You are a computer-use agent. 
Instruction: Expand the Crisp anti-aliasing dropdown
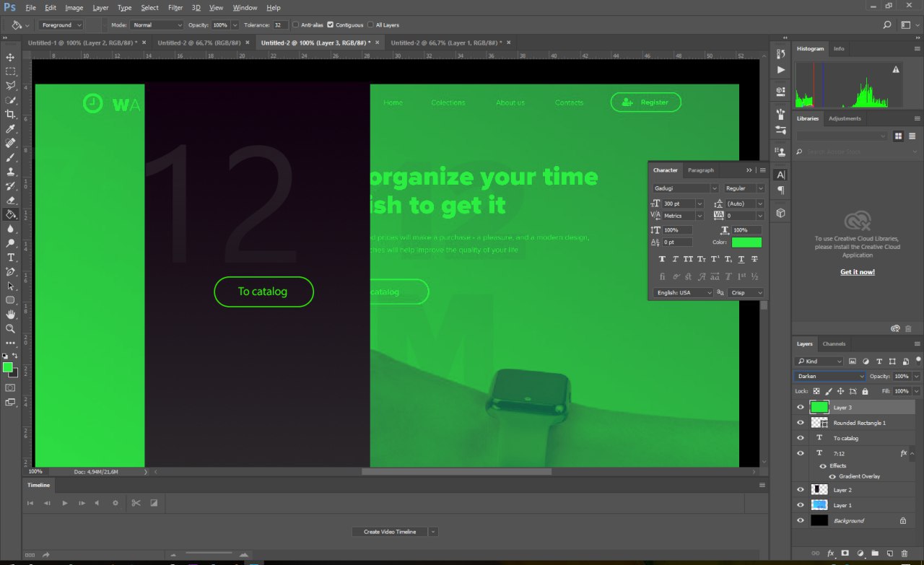pyautogui.click(x=746, y=293)
